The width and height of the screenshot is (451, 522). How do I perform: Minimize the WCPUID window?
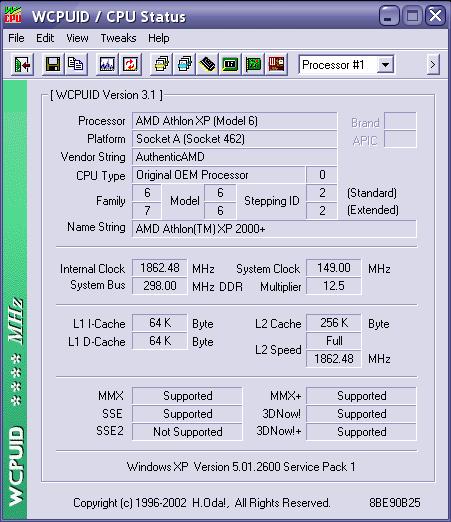point(389,16)
